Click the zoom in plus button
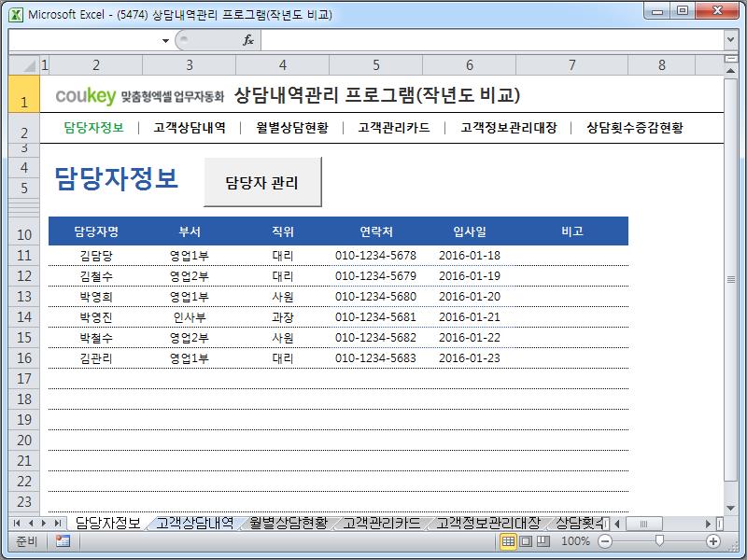This screenshot has height=560, width=747. tap(713, 541)
